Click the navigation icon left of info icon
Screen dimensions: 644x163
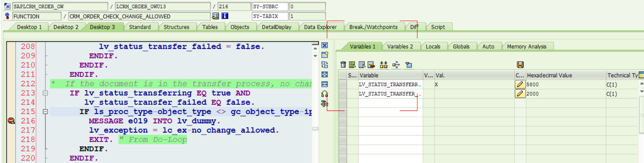point(215,16)
